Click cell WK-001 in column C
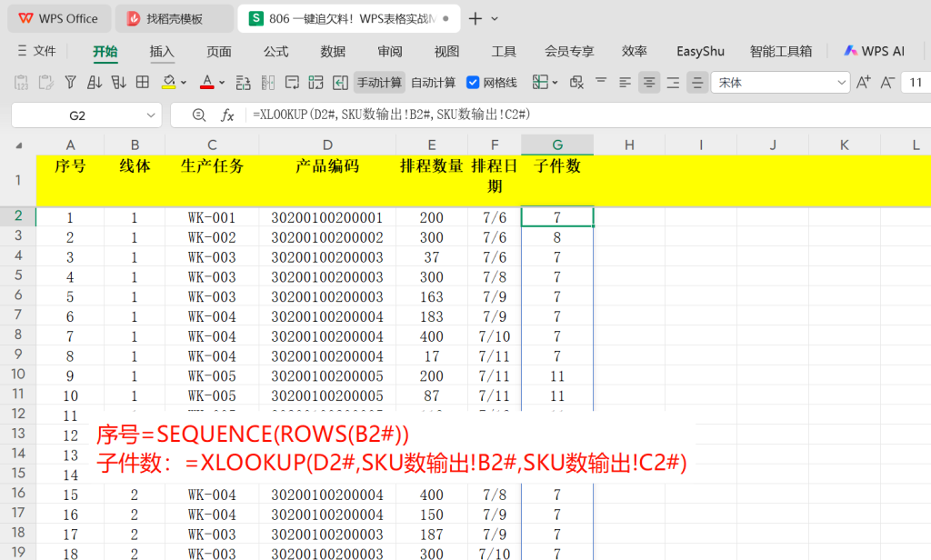 (x=212, y=217)
